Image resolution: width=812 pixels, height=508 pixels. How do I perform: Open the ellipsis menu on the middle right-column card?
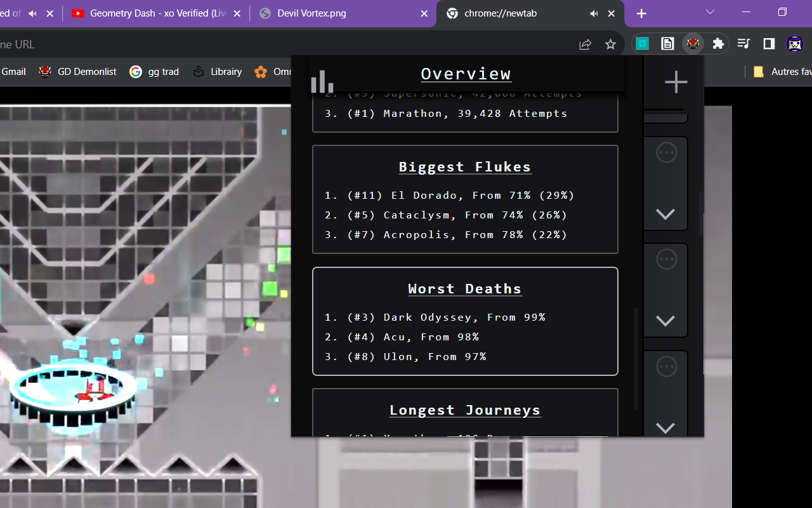click(x=667, y=259)
